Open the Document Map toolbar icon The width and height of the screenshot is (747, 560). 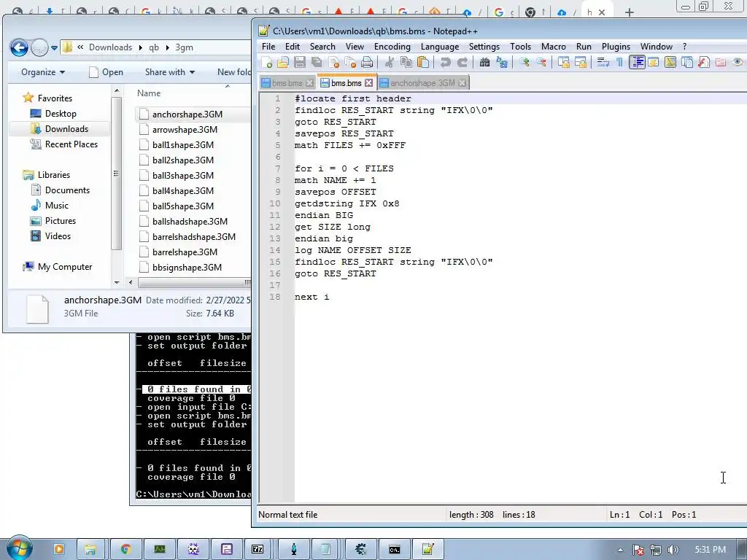tap(670, 63)
